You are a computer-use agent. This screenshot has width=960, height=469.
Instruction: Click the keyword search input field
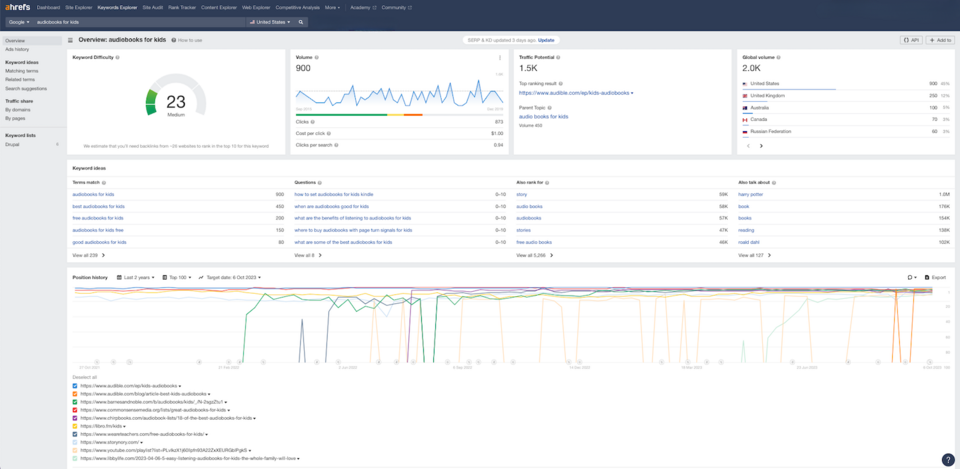tap(140, 21)
